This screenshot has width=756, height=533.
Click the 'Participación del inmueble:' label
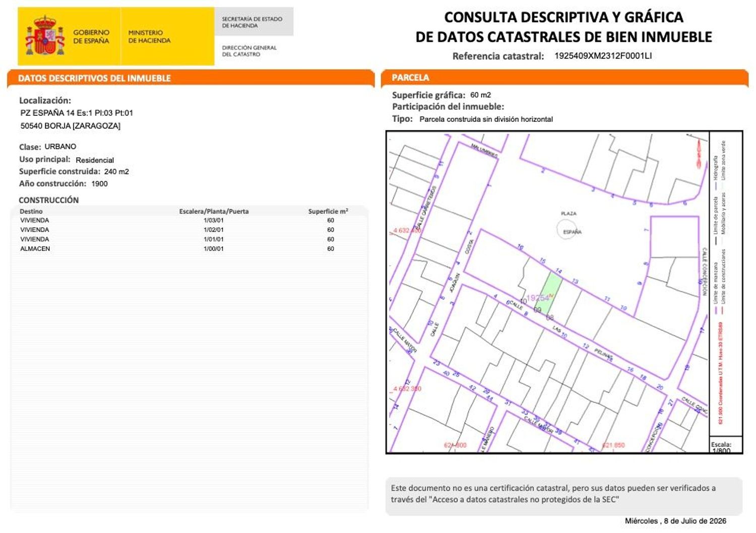[448, 107]
